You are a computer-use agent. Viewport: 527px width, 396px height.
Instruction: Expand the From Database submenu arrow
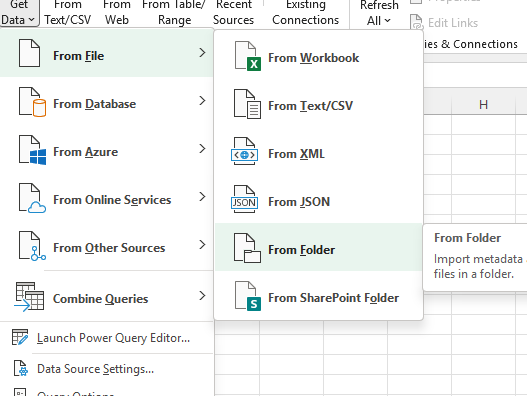coord(202,101)
